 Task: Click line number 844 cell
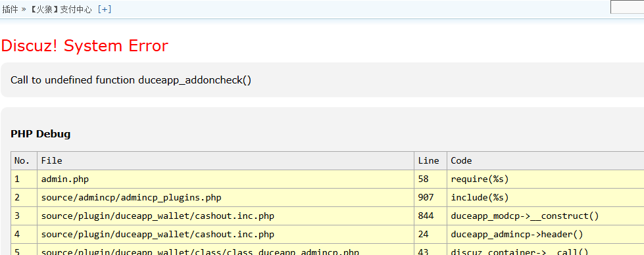(430, 216)
